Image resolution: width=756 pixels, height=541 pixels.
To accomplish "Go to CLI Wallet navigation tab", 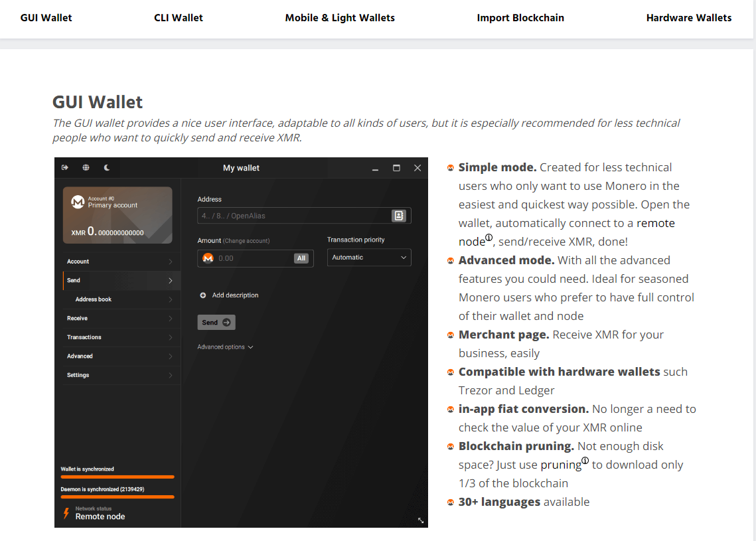I will pos(179,18).
